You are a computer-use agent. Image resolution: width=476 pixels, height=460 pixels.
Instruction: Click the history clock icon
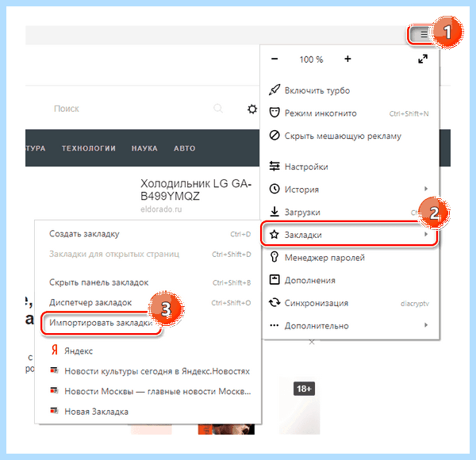(274, 189)
